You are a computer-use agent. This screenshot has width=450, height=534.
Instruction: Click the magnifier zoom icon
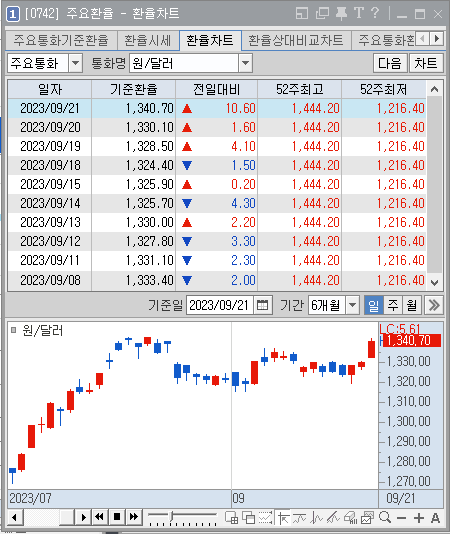coord(385,518)
